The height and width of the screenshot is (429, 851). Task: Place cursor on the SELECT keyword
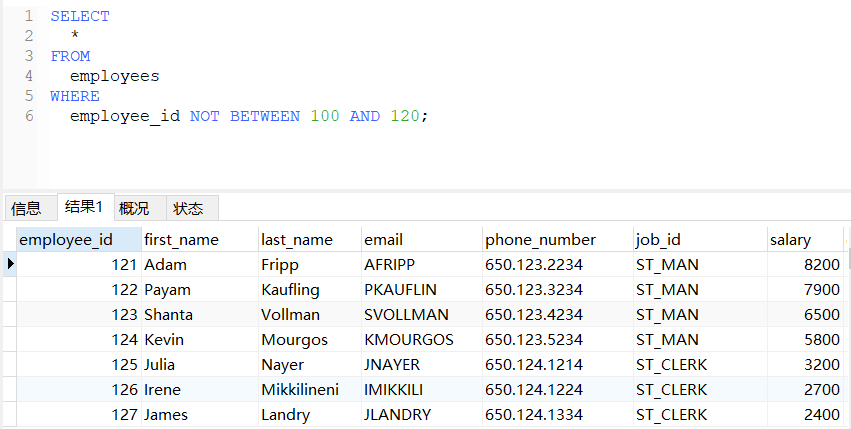pyautogui.click(x=80, y=16)
